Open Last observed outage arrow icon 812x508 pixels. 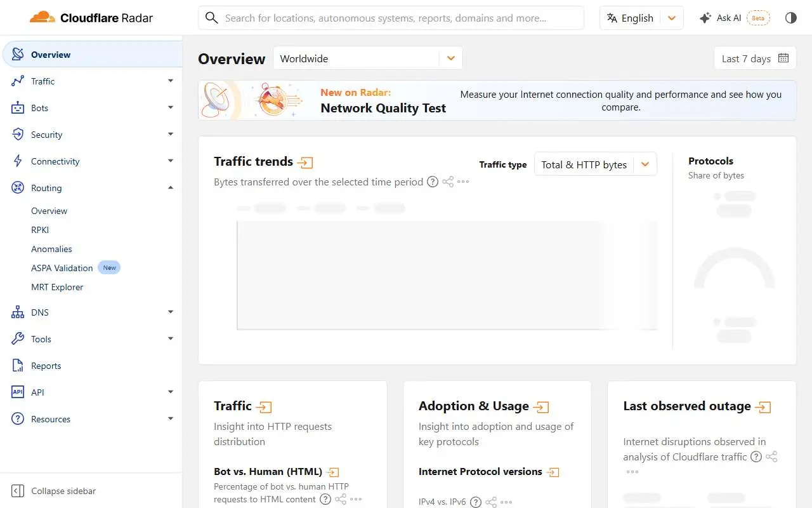(763, 407)
